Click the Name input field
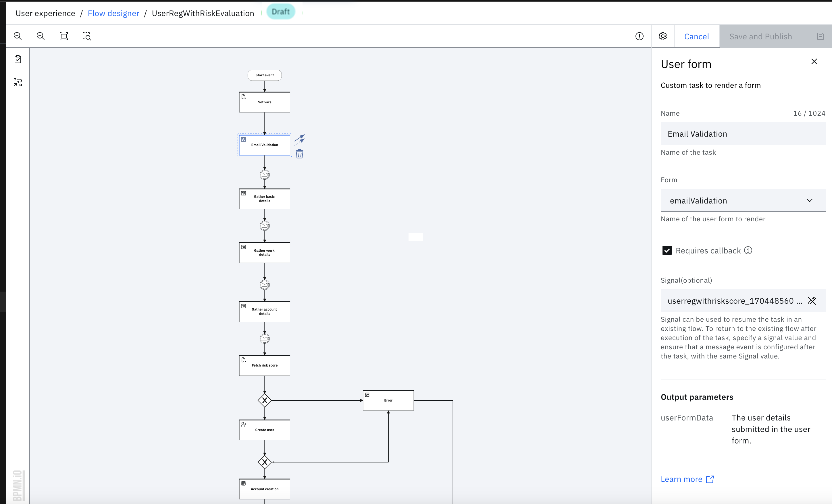The height and width of the screenshot is (504, 832). (x=743, y=134)
